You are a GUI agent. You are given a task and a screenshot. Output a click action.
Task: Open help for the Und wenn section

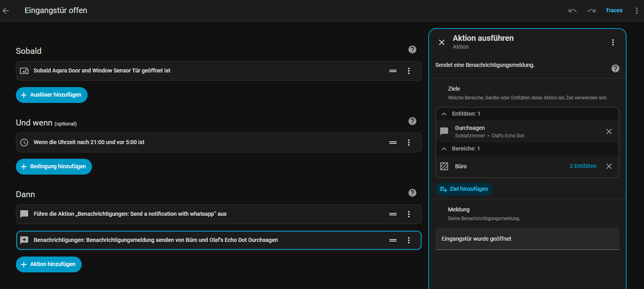pos(412,121)
